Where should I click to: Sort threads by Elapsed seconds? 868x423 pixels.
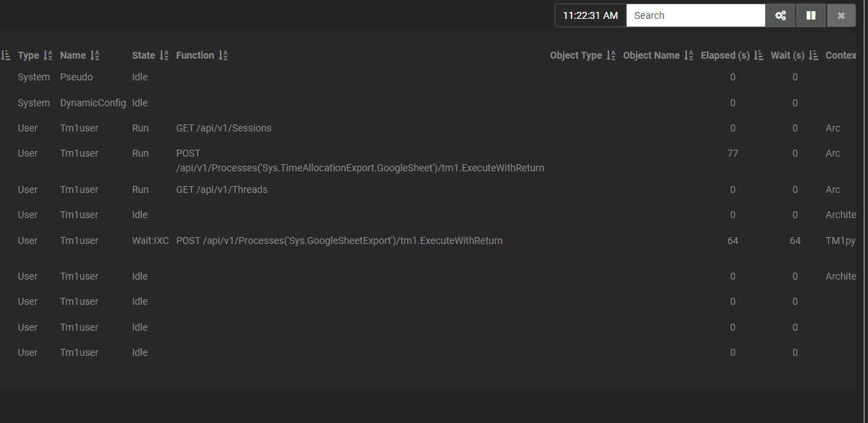[x=758, y=55]
